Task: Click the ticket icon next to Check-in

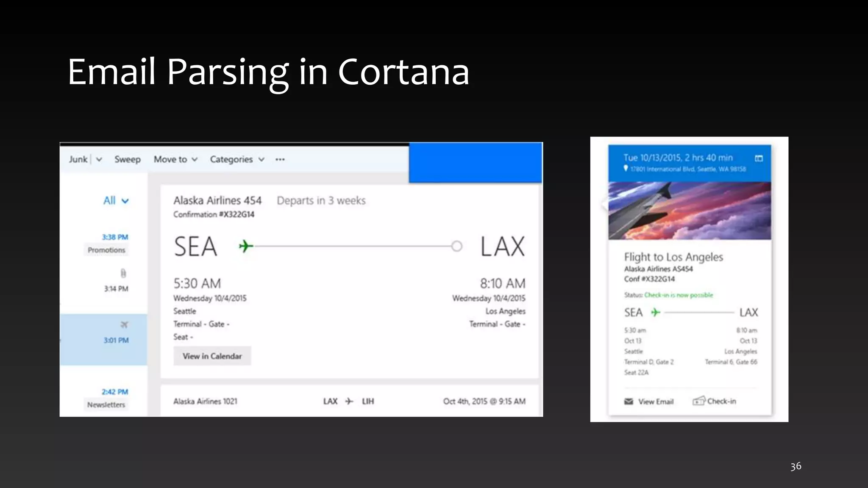Action: point(698,401)
